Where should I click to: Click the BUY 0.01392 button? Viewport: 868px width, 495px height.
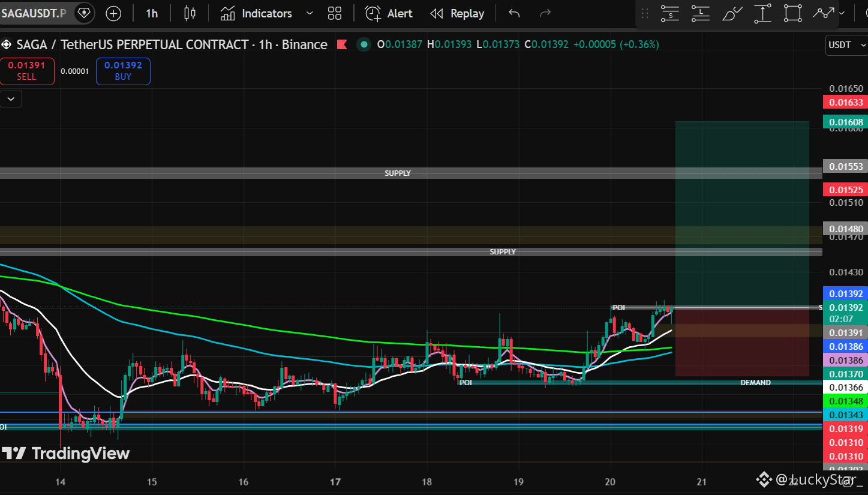(x=123, y=71)
